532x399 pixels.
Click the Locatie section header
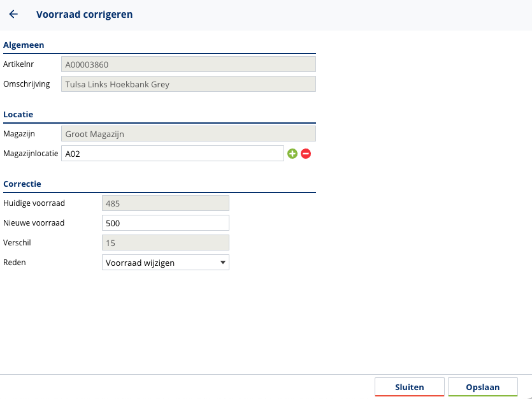[18, 114]
